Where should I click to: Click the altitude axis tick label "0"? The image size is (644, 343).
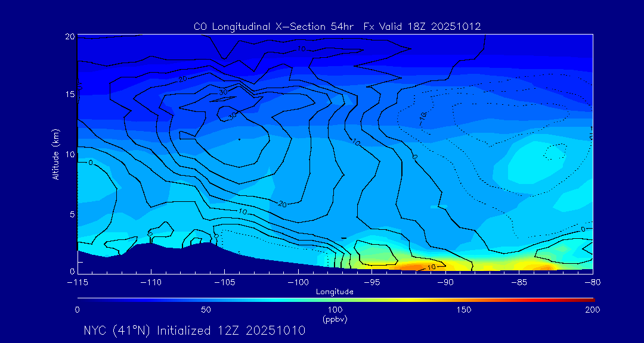72,271
